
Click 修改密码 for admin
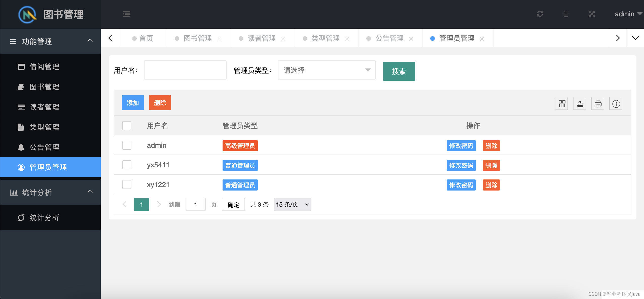[461, 146]
